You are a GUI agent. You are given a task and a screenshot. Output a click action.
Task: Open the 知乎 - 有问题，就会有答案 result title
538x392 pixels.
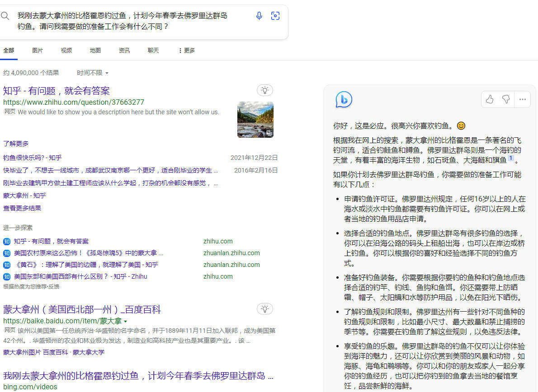[x=56, y=91]
